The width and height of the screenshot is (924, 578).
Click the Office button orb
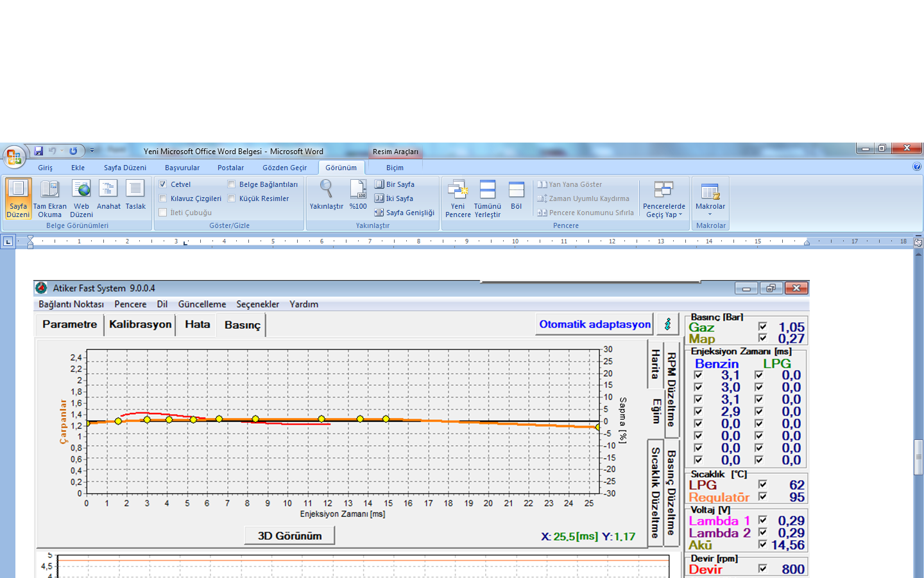(13, 157)
